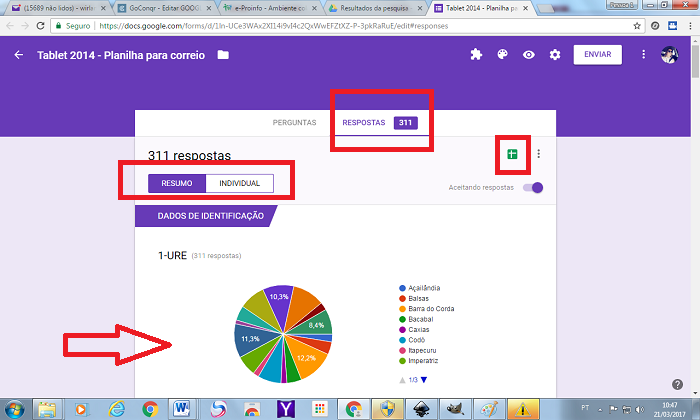700x420 pixels.
Task: Click the back arrow beside form title
Action: coord(18,55)
